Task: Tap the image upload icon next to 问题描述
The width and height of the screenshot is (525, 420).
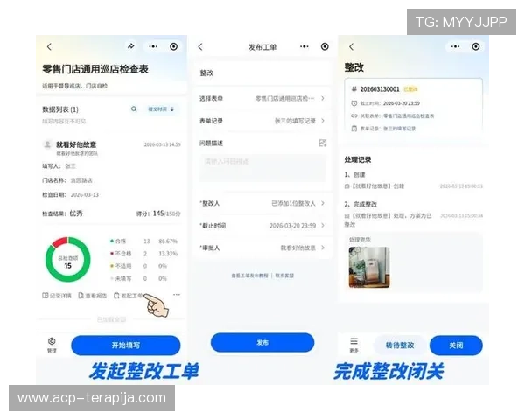Action: tap(323, 143)
